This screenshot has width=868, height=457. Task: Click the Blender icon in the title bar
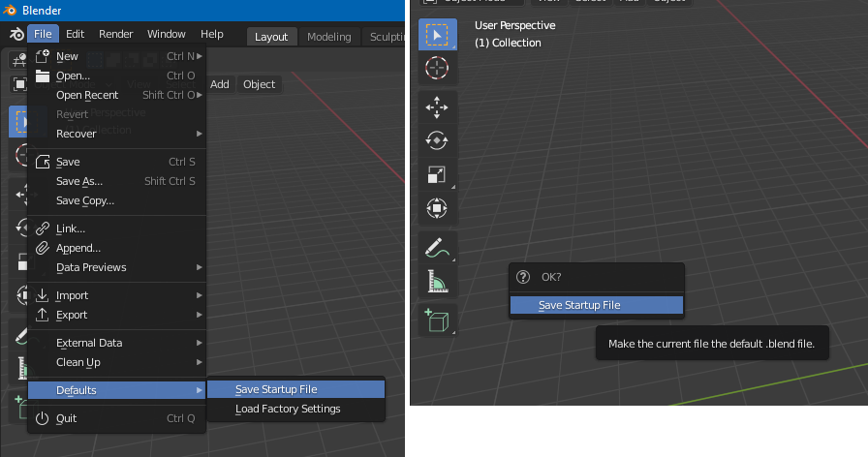point(10,10)
